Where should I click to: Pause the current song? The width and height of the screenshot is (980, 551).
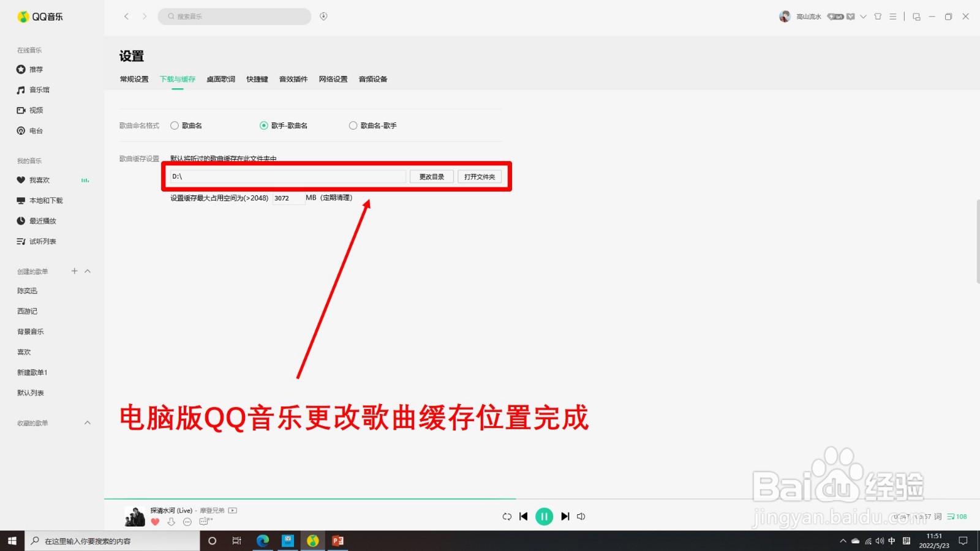pos(544,517)
